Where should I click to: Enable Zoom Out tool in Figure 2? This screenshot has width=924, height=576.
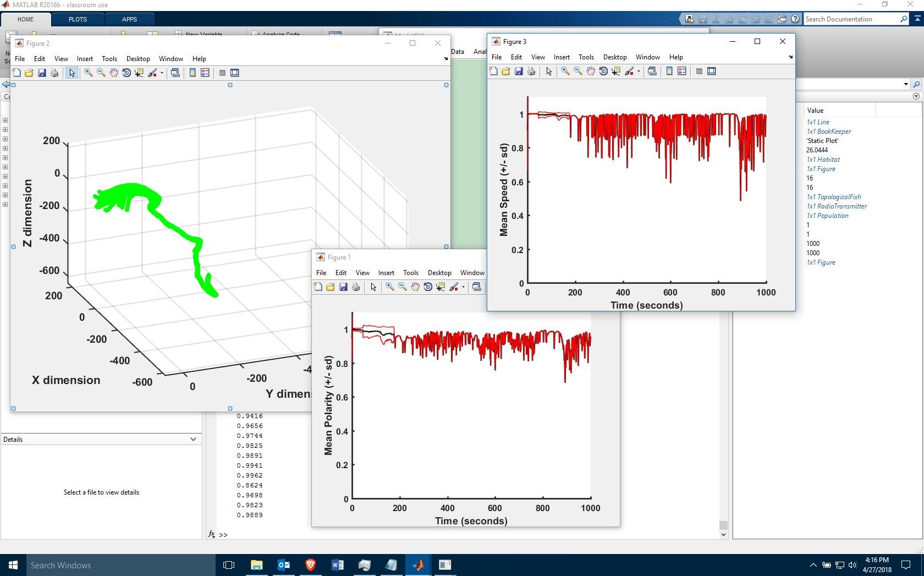[101, 73]
